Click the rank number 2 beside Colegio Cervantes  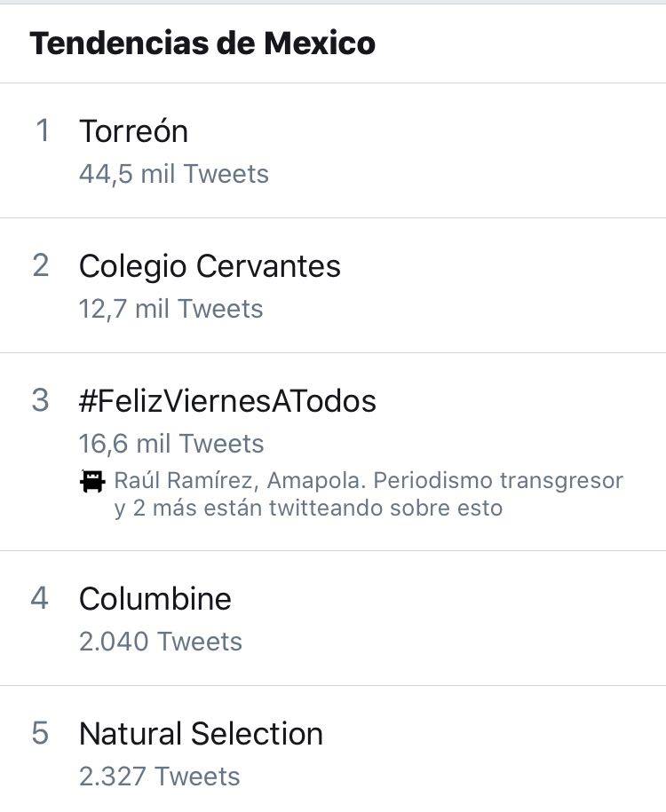40,266
